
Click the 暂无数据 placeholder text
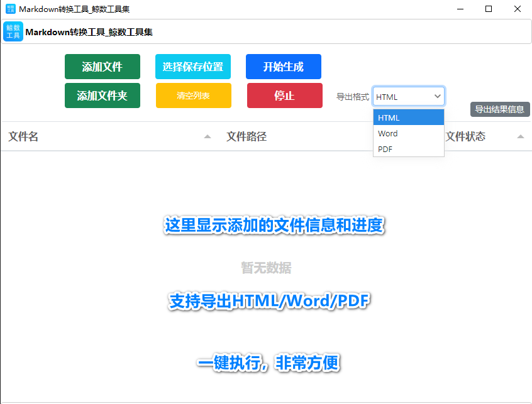pyautogui.click(x=266, y=268)
